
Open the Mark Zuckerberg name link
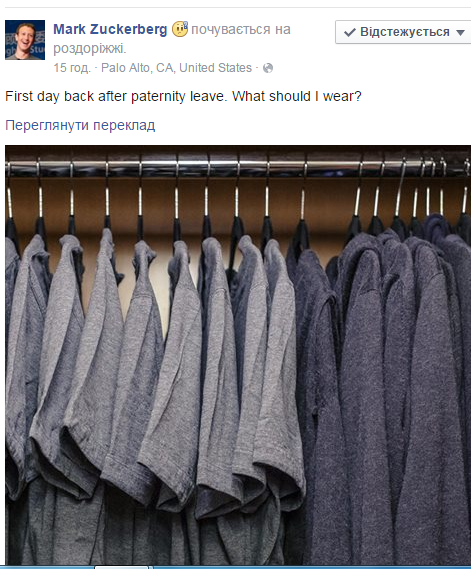(x=110, y=29)
